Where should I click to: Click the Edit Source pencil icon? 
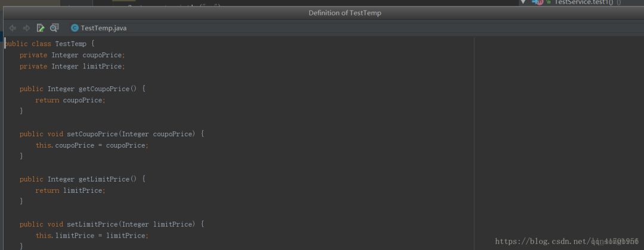[x=41, y=28]
